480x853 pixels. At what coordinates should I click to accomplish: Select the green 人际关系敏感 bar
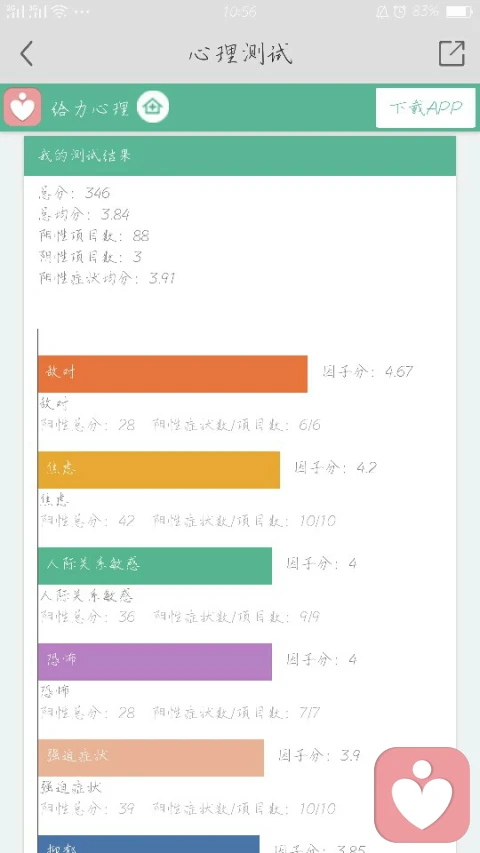click(155, 566)
